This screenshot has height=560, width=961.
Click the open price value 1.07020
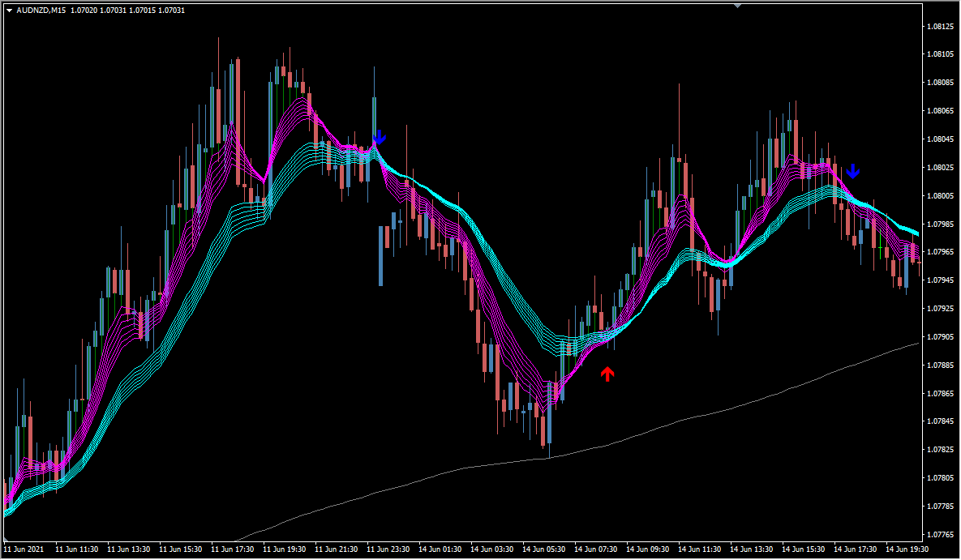pyautogui.click(x=83, y=11)
